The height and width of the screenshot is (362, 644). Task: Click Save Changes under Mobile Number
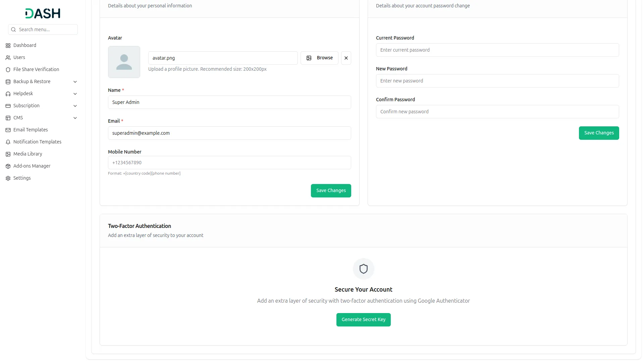pos(331,190)
